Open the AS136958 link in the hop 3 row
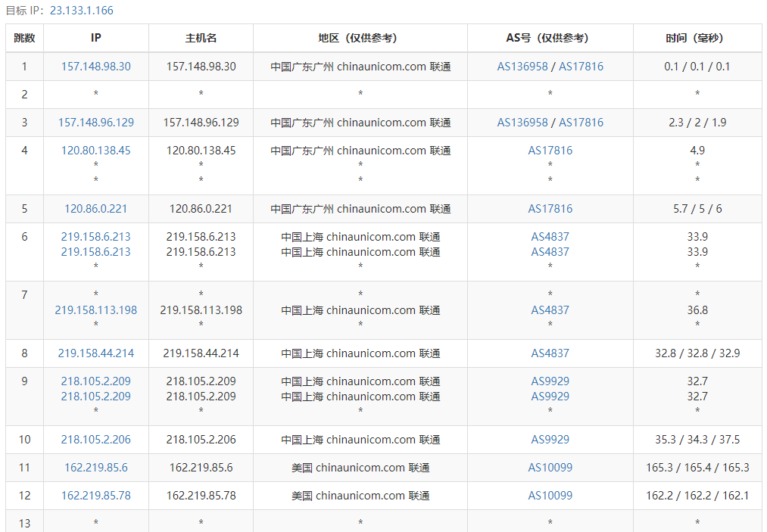This screenshot has height=532, width=767. [x=522, y=123]
